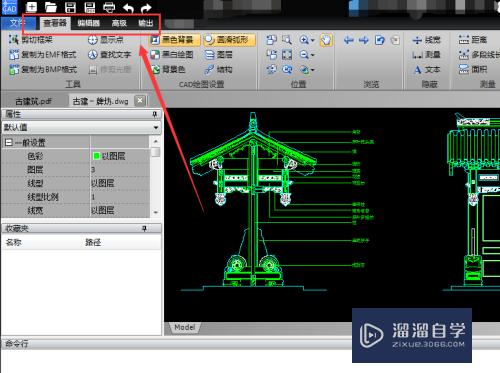
Task: Select the 剪切框架 clip frame tool
Action: pyautogui.click(x=31, y=40)
